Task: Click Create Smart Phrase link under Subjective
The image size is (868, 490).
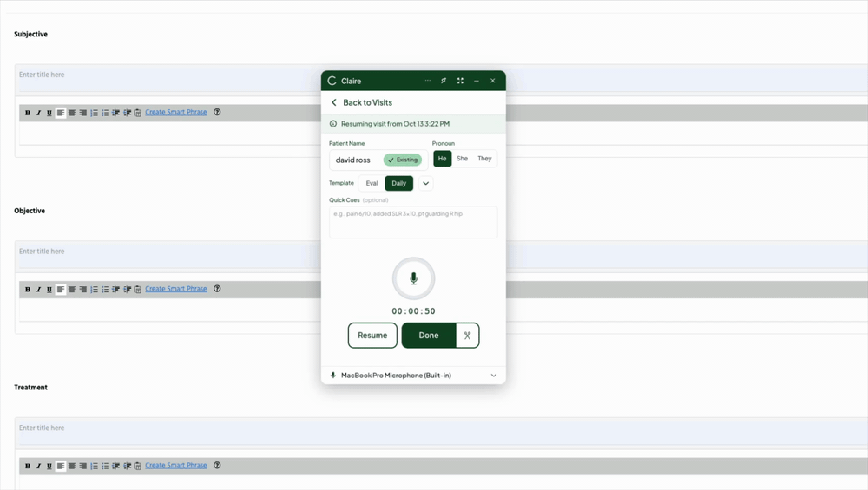Action: tap(176, 112)
